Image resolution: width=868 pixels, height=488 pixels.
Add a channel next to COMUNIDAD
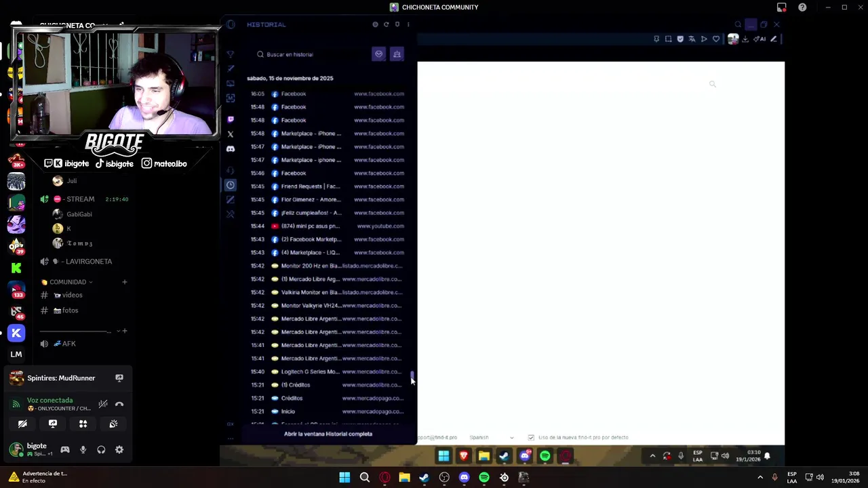click(x=124, y=282)
